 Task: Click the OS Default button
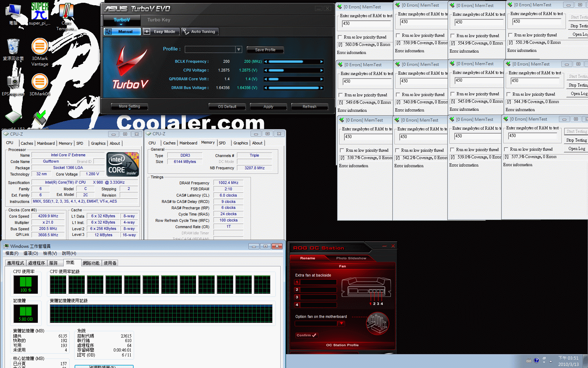click(x=227, y=107)
